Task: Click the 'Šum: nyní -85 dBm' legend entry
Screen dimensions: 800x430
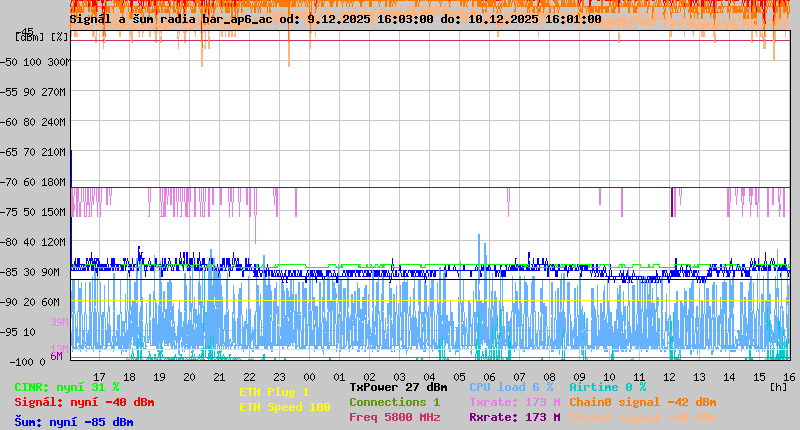Action: [x=74, y=422]
